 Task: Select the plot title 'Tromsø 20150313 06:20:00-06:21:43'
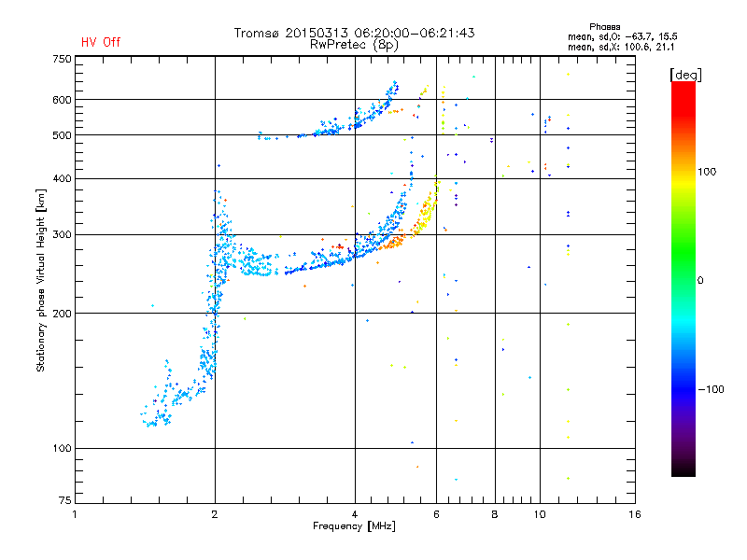354,33
